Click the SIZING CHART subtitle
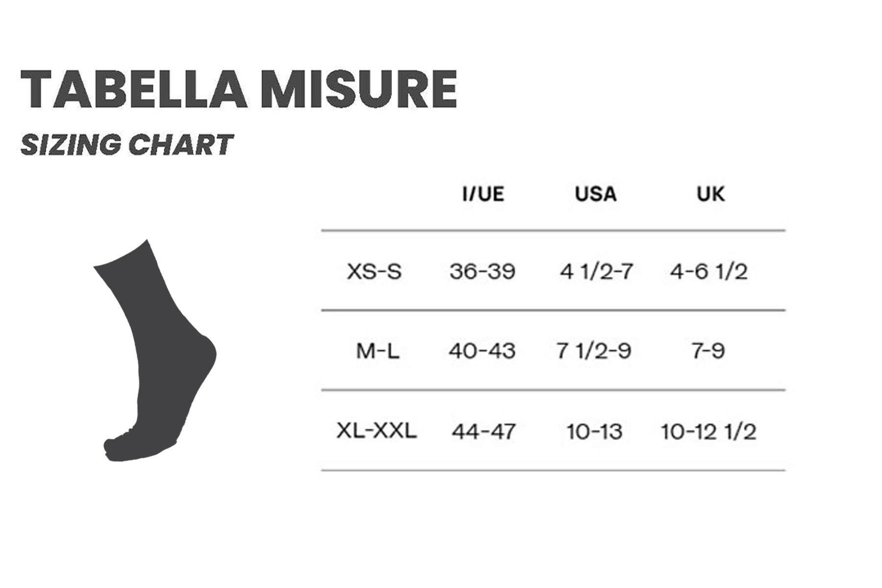882x588 pixels. [x=127, y=145]
